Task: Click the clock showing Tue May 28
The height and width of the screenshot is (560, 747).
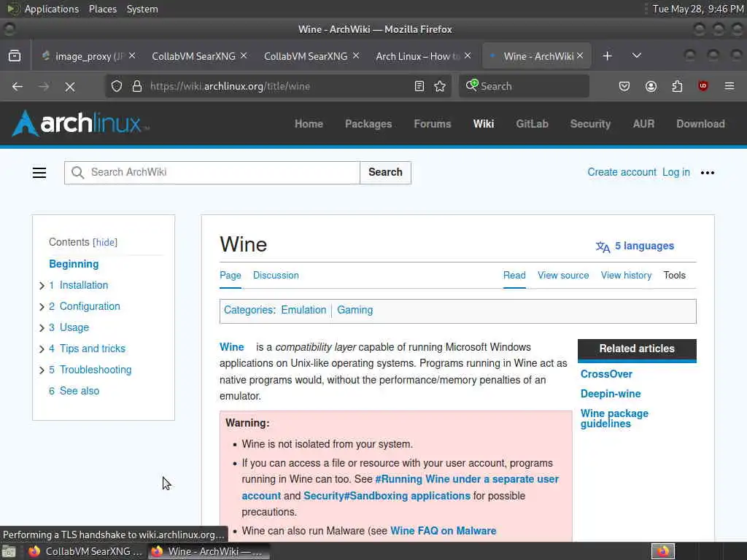Action: [x=698, y=9]
